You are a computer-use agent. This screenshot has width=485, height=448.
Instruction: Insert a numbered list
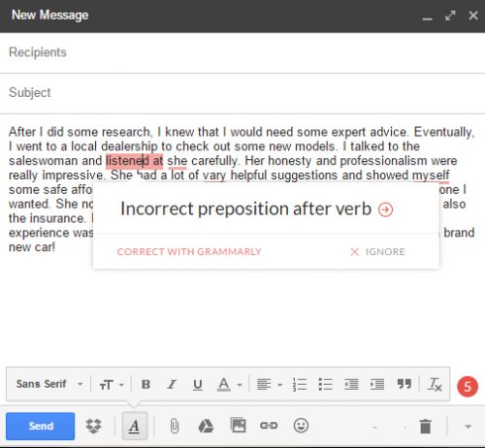300,384
